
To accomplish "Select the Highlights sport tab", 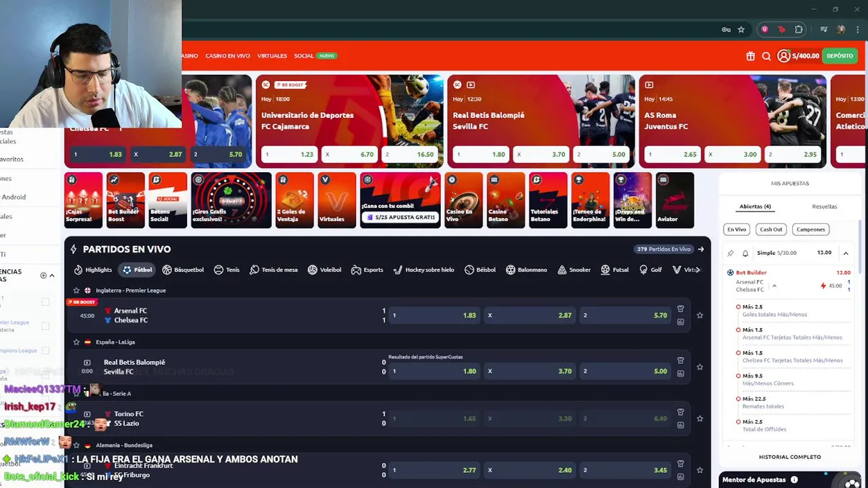I will point(93,270).
